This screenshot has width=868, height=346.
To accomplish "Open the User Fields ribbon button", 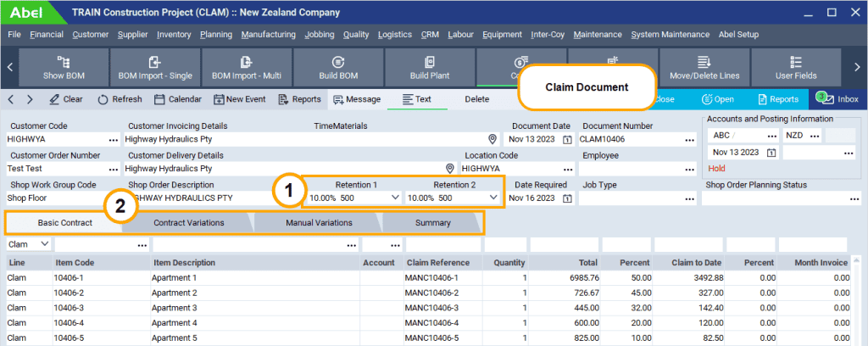I will point(795,67).
